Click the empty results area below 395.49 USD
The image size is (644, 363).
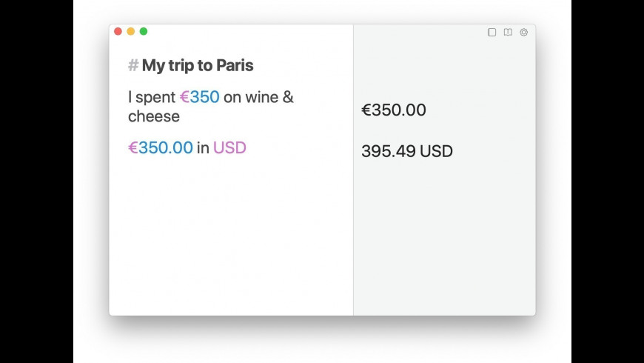coord(444,237)
